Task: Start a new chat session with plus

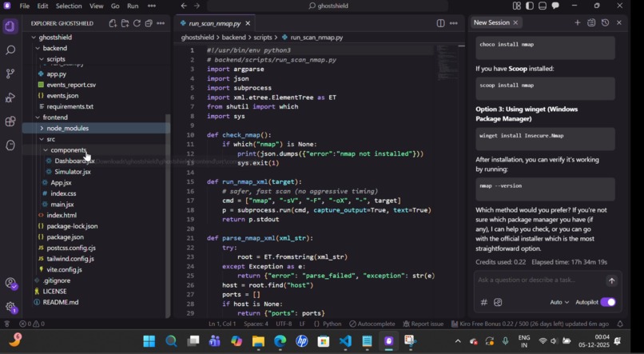Action: coord(578,22)
